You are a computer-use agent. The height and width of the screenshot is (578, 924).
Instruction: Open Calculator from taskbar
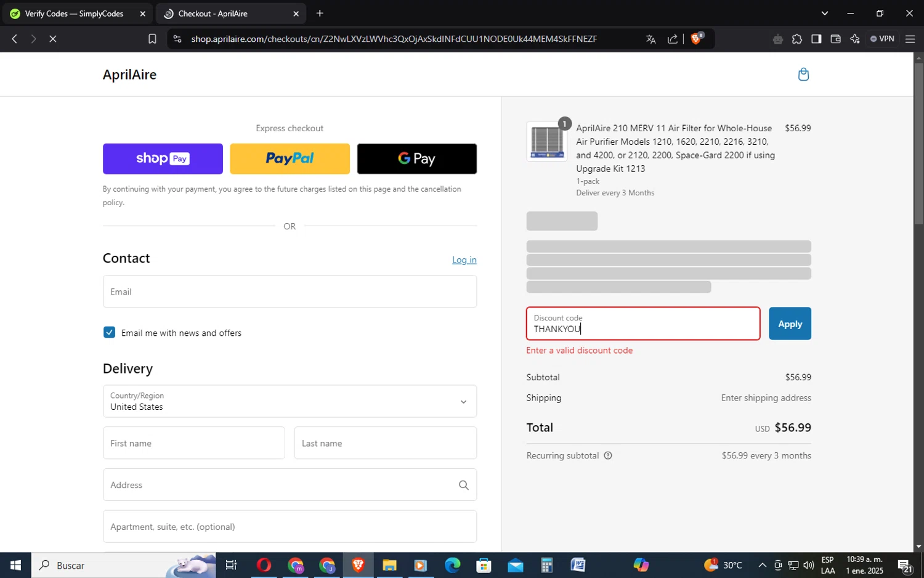546,565
